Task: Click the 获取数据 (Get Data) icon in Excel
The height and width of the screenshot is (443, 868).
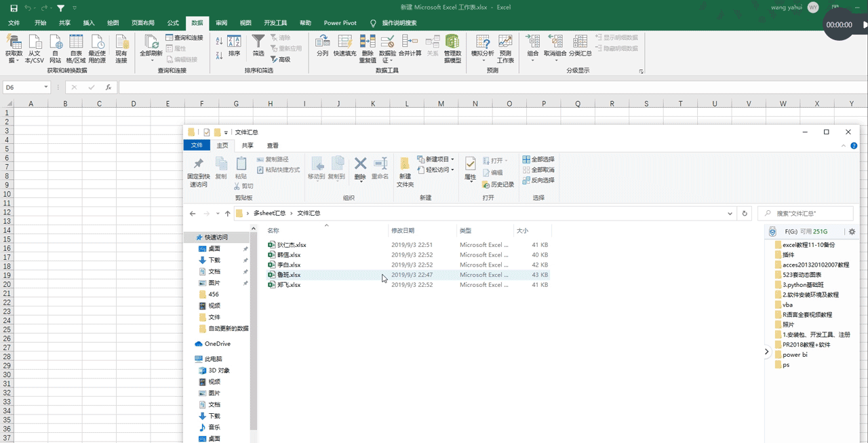Action: point(14,49)
